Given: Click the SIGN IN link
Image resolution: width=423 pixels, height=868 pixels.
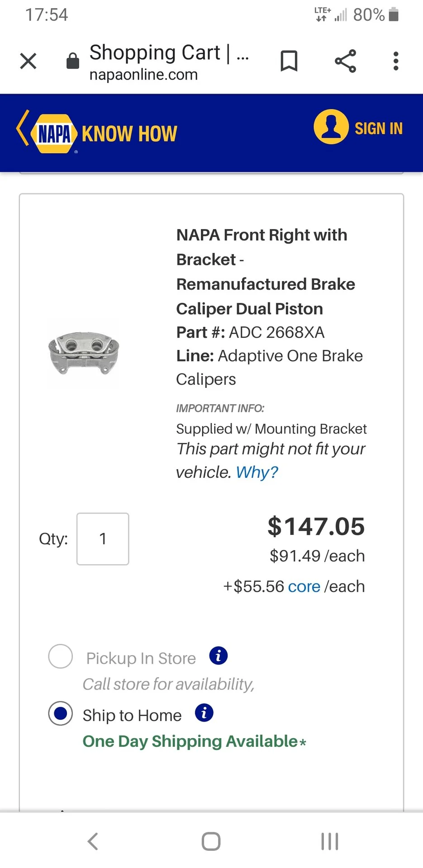Looking at the screenshot, I should tap(378, 128).
